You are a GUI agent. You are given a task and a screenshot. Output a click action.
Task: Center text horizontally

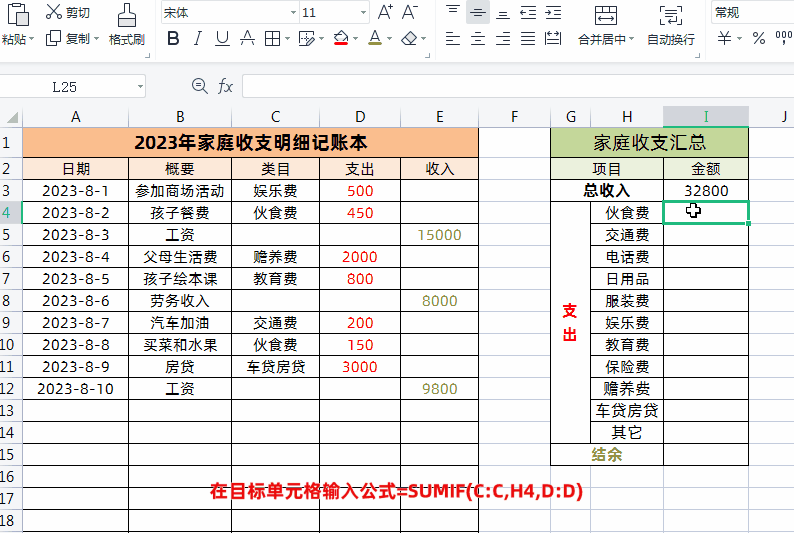tap(478, 38)
